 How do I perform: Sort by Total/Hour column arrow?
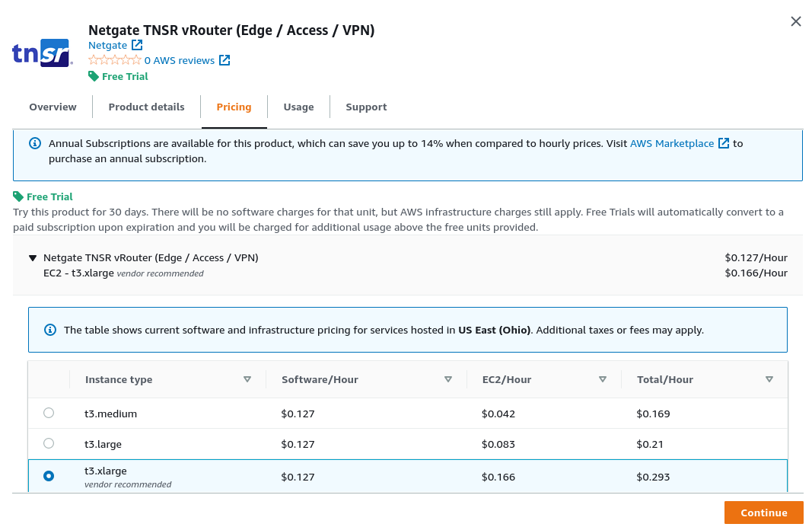click(769, 379)
